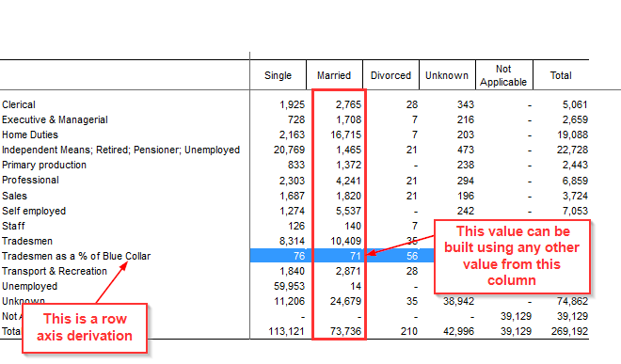The image size is (621, 364).
Task: Select the Clerical row label
Action: (x=19, y=104)
